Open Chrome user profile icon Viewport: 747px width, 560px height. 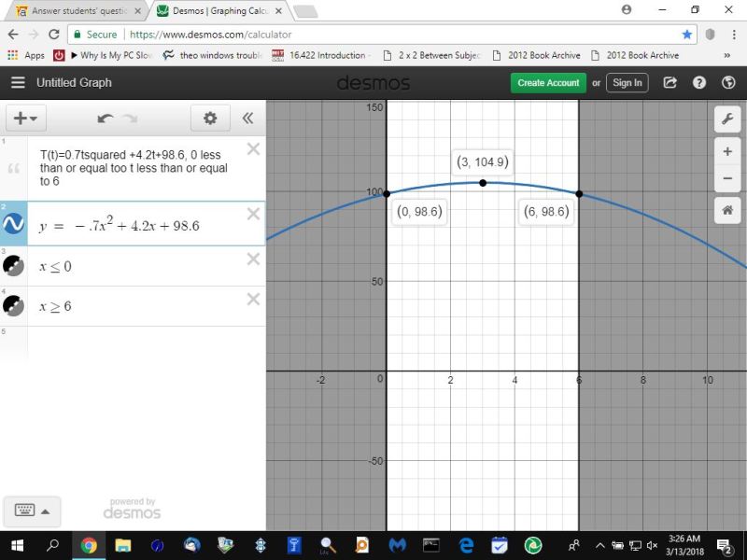pyautogui.click(x=627, y=9)
